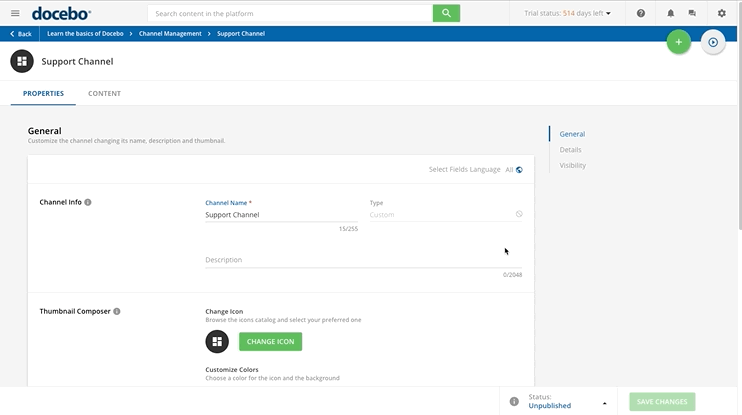Open the hamburger main menu

(x=15, y=13)
